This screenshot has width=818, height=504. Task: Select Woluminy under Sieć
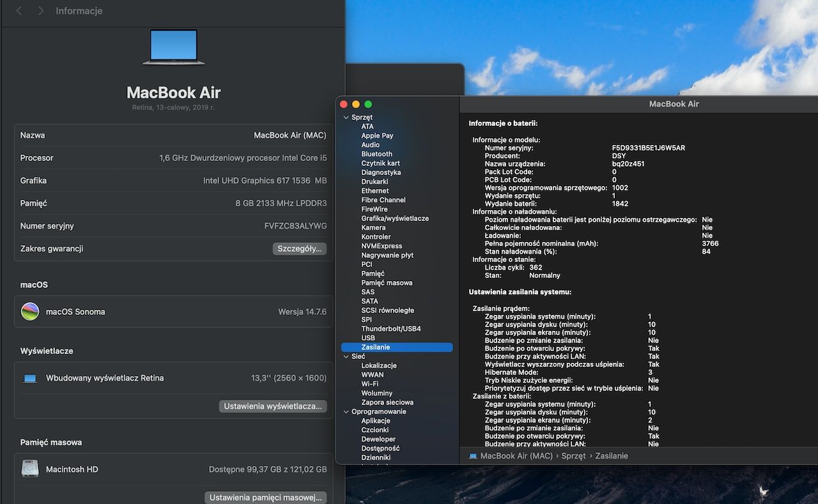click(x=377, y=393)
